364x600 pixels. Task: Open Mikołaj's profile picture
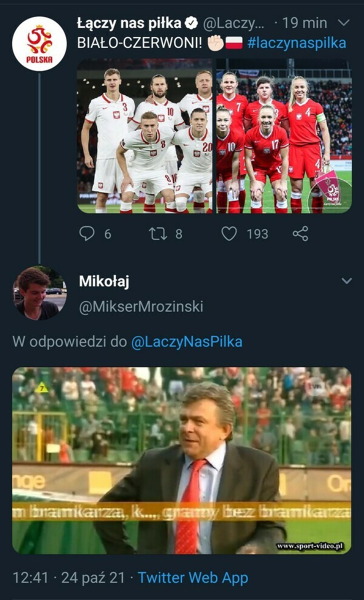(x=39, y=293)
